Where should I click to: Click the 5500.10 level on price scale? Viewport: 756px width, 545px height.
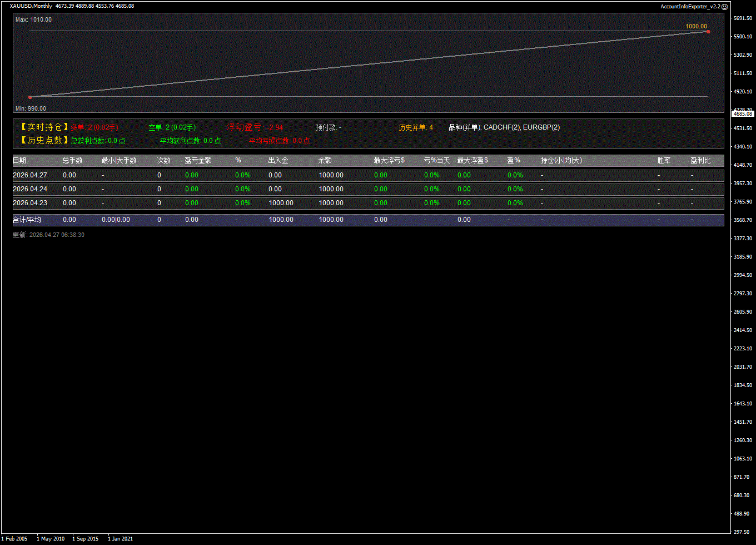pyautogui.click(x=743, y=37)
